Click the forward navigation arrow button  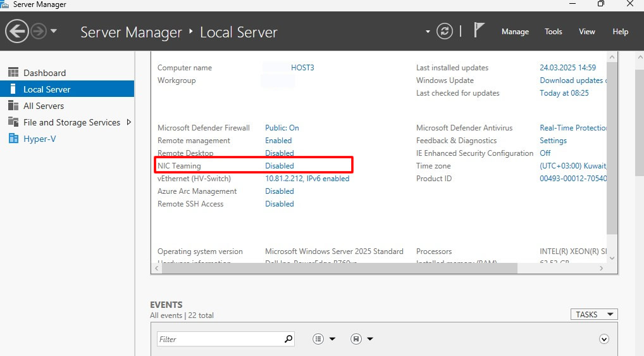tap(39, 31)
